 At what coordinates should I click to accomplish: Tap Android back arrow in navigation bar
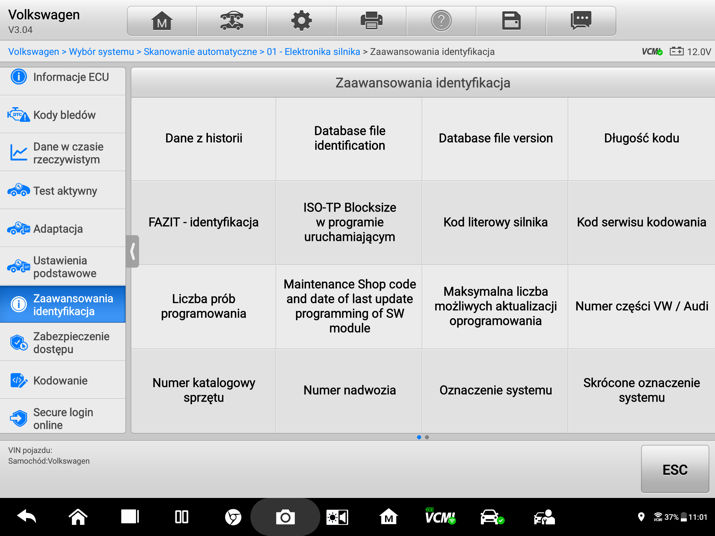click(x=26, y=517)
